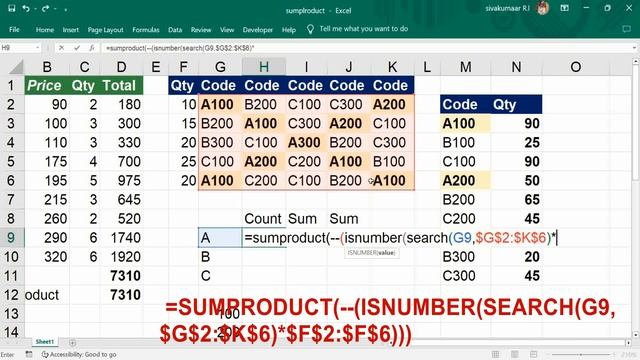Click the Redo arrow icon
This screenshot has height=360, width=640.
point(45,8)
